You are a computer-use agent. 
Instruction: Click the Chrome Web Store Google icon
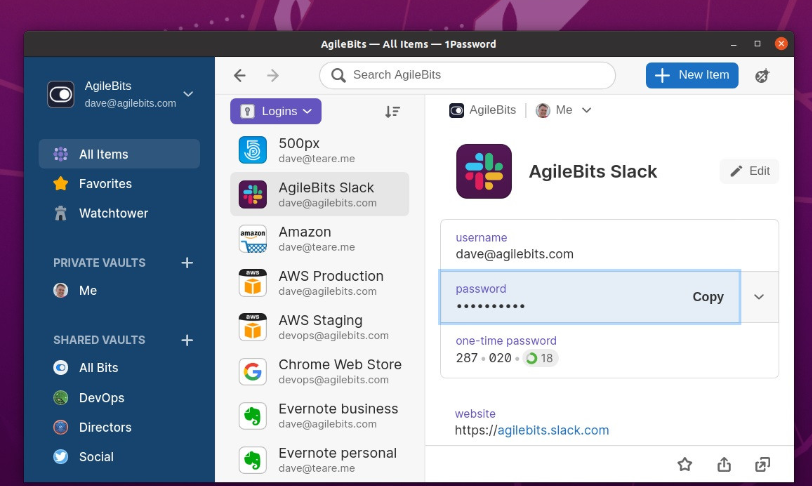(253, 371)
